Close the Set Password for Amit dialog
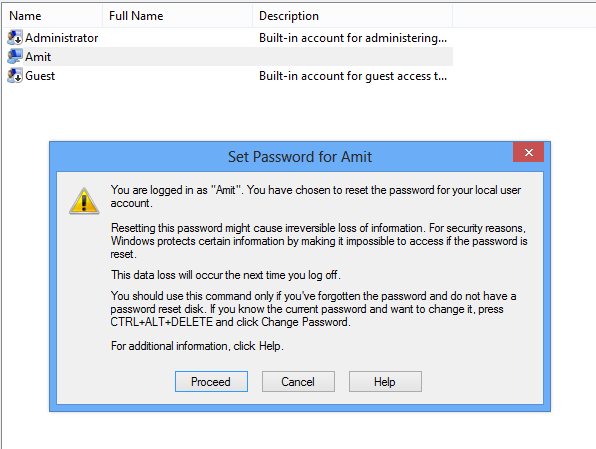 [528, 152]
